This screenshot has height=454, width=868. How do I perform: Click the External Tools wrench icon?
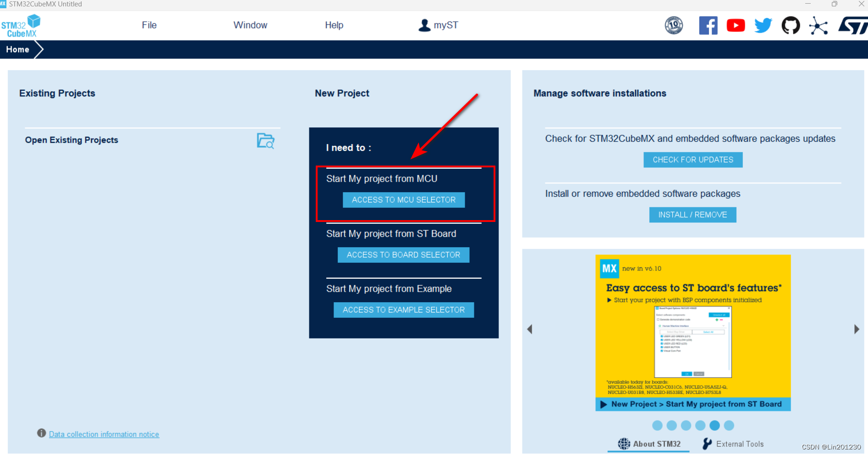coord(707,443)
